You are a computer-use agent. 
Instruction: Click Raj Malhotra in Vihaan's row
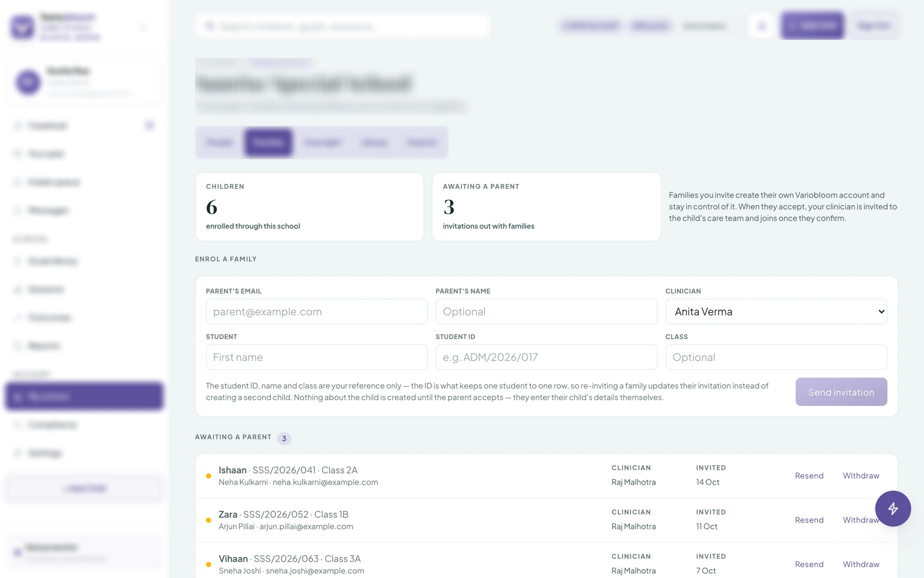click(x=633, y=571)
